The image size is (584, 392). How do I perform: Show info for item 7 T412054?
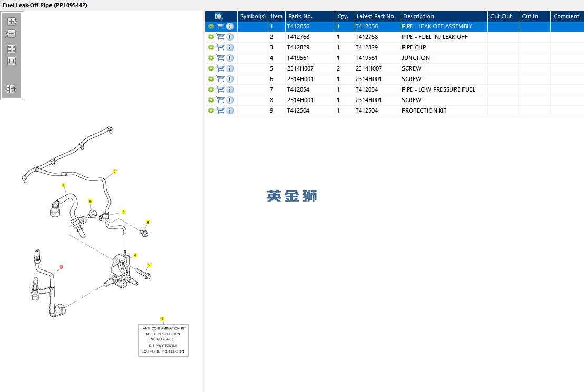(230, 89)
